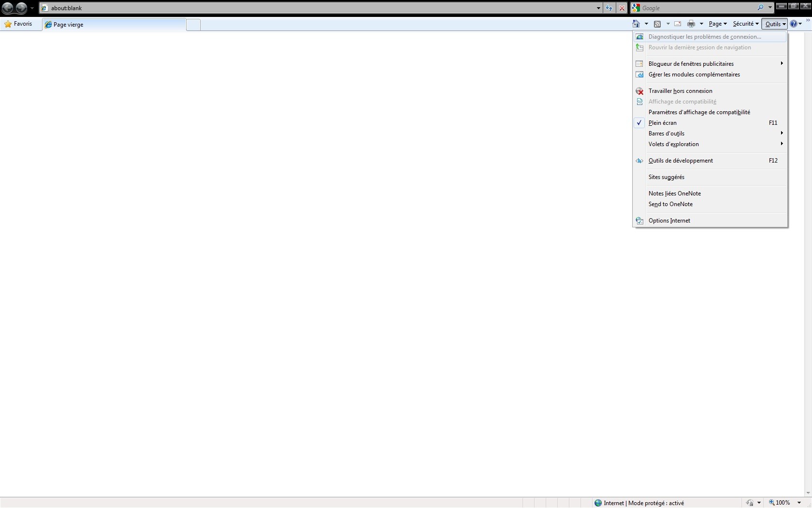Image resolution: width=812 pixels, height=508 pixels.
Task: Uncheck Plein écran full screen mode
Action: (x=710, y=123)
